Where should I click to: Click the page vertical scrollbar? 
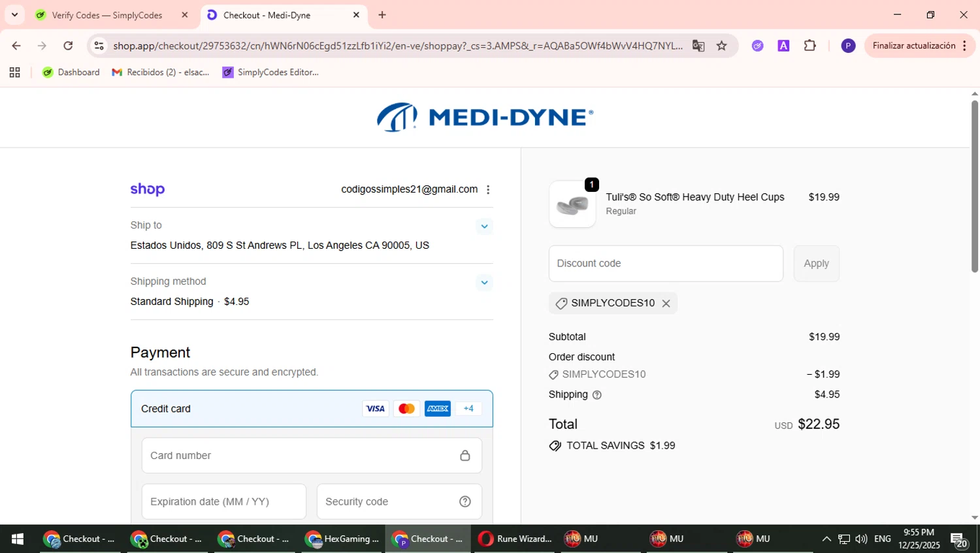[974, 186]
